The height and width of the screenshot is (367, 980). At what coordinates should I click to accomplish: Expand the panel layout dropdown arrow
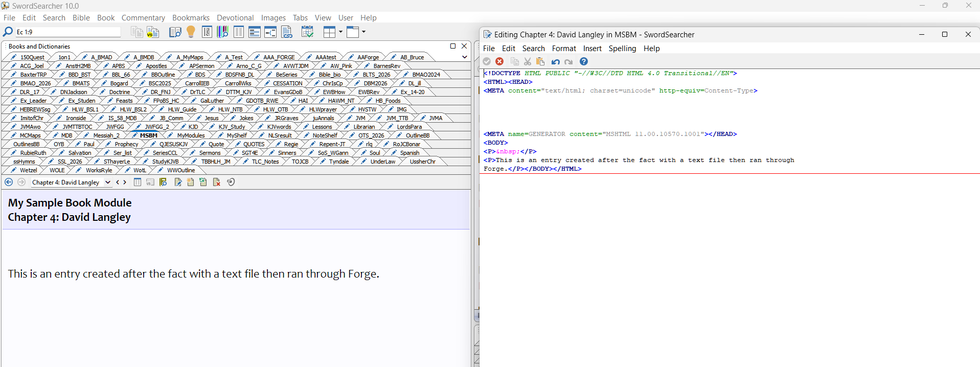click(340, 32)
